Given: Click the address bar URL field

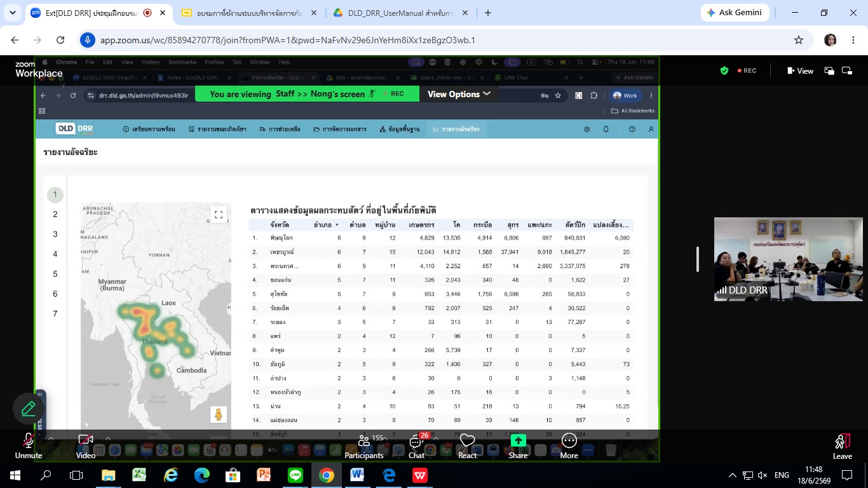Looking at the screenshot, I should tap(438, 40).
